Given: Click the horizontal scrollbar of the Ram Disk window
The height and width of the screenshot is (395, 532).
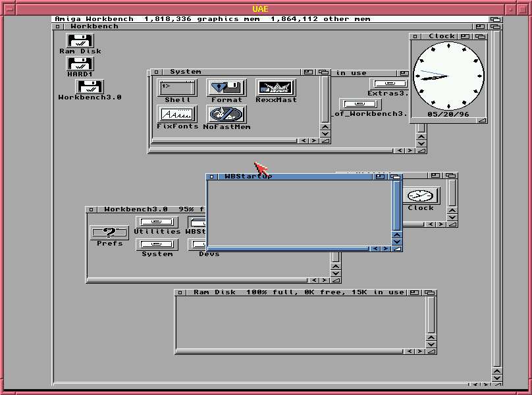Looking at the screenshot, I should pyautogui.click(x=290, y=352).
